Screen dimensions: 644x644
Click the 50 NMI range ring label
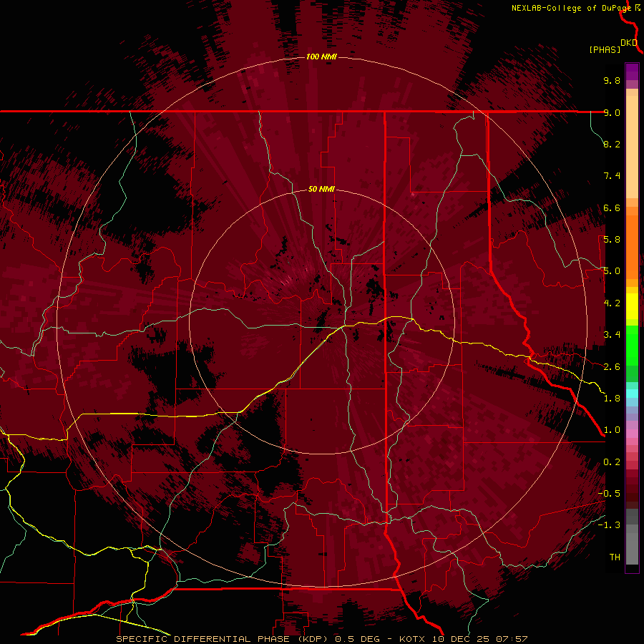321,189
